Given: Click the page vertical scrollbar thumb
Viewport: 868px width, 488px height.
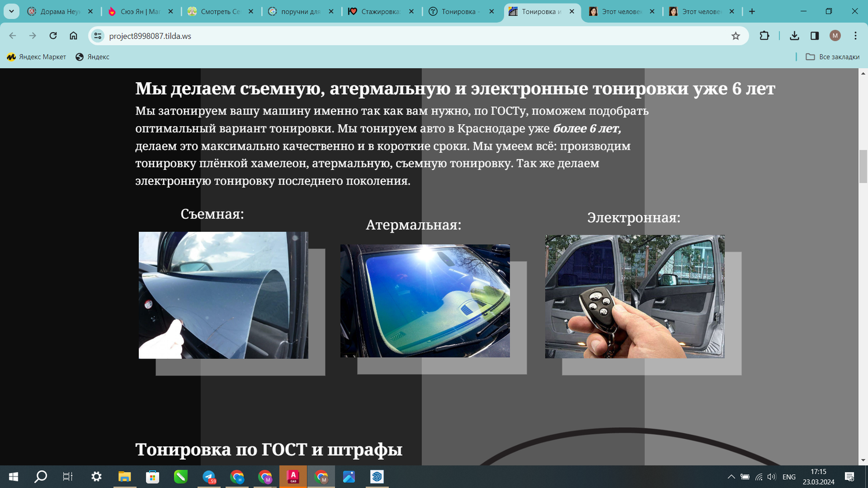Looking at the screenshot, I should click(x=863, y=166).
